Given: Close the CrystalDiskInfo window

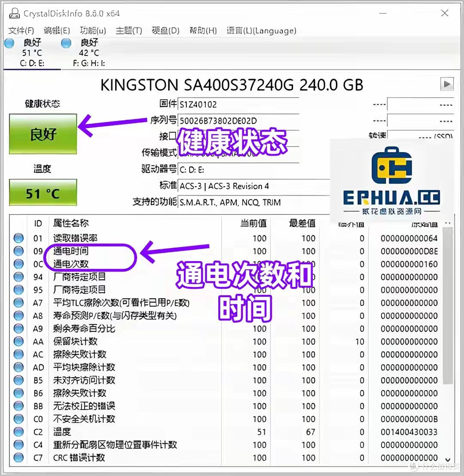Looking at the screenshot, I should coord(445,13).
